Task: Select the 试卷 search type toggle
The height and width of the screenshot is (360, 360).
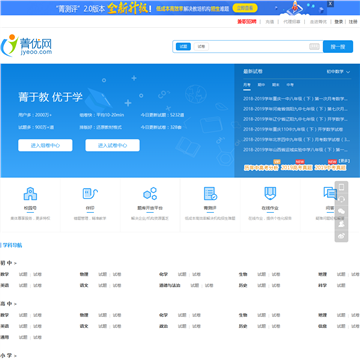Action: (x=201, y=47)
